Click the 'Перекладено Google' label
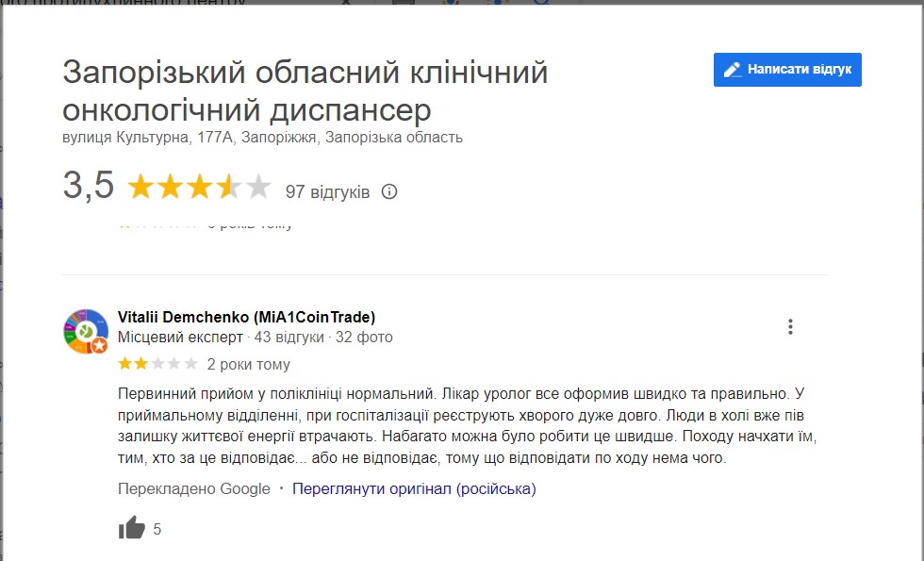Viewport: 924px width, 561px height. coord(193,488)
